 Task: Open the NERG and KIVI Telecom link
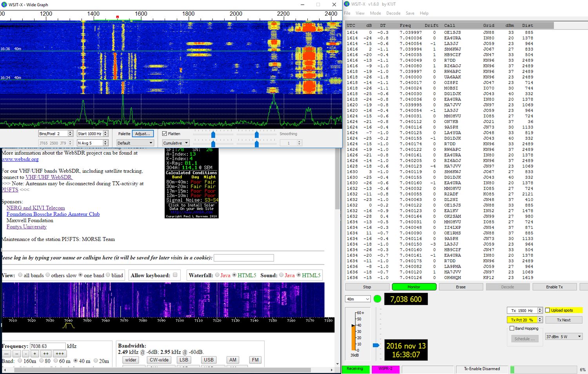point(36,208)
